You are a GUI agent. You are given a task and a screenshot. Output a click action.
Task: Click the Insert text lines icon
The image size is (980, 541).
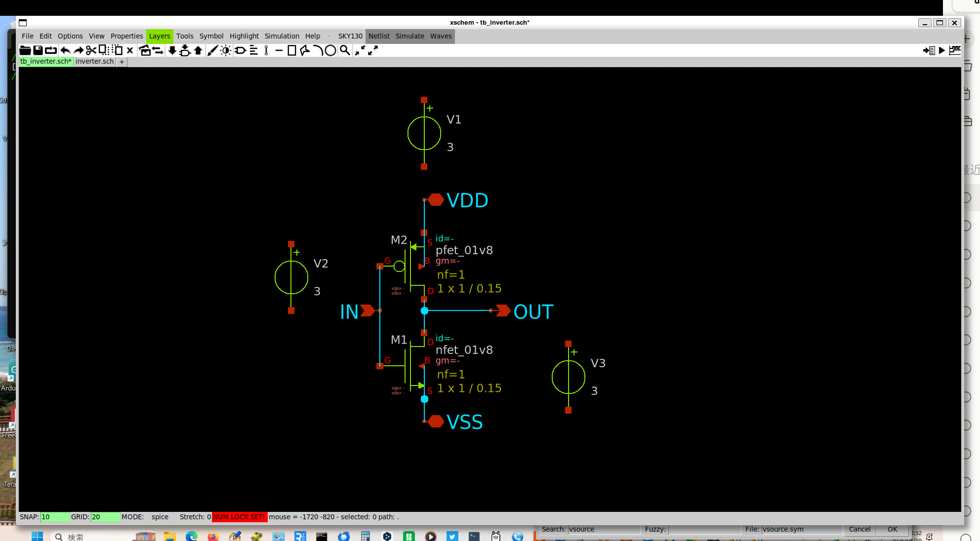[253, 50]
